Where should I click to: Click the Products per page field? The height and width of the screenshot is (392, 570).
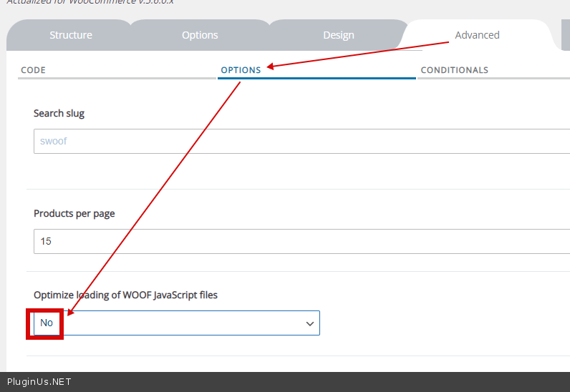301,241
